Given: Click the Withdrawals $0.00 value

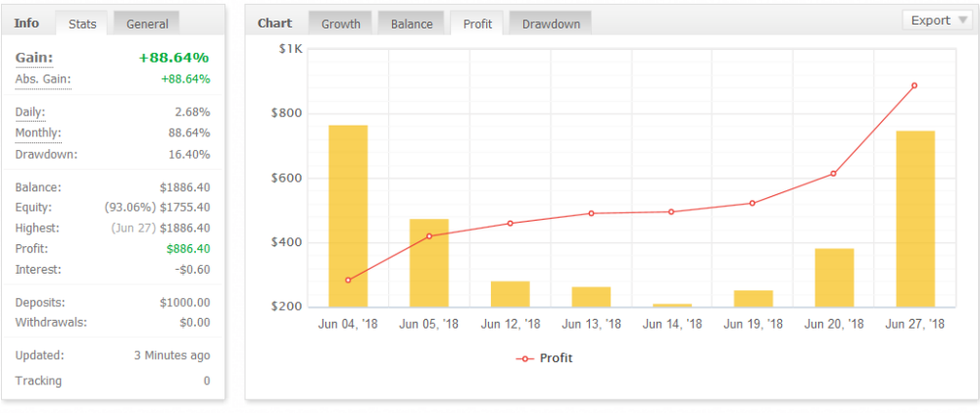Looking at the screenshot, I should point(194,324).
